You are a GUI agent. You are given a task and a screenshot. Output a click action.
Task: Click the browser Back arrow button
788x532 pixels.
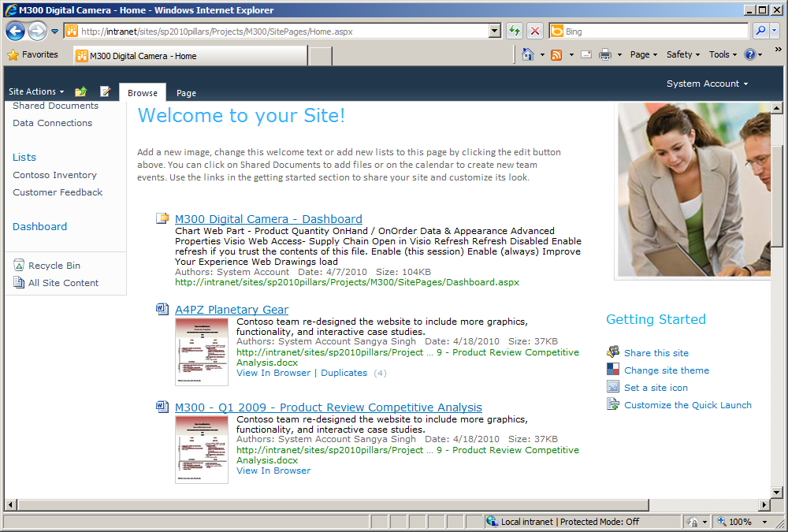[x=15, y=32]
